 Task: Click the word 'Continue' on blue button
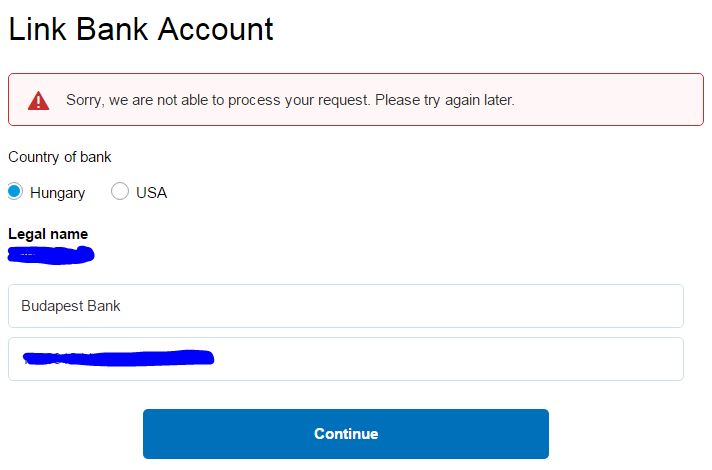(x=346, y=434)
